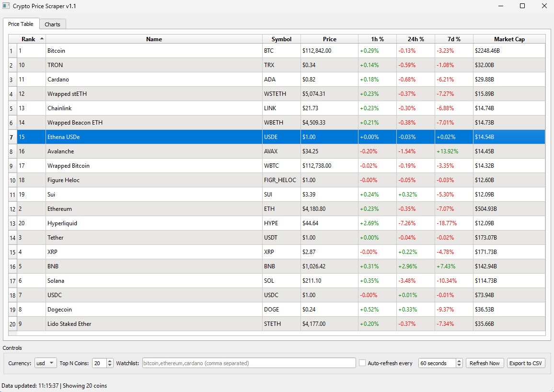Select the Bitcoin row name cell
The width and height of the screenshot is (554, 392).
click(153, 51)
